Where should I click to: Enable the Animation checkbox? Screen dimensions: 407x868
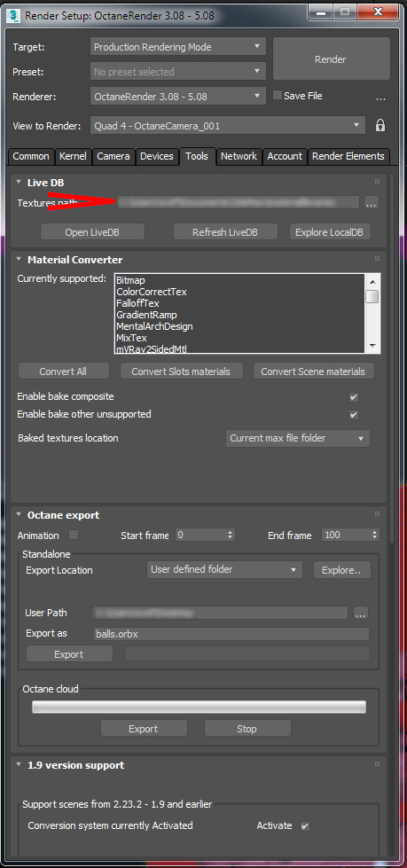[x=73, y=535]
